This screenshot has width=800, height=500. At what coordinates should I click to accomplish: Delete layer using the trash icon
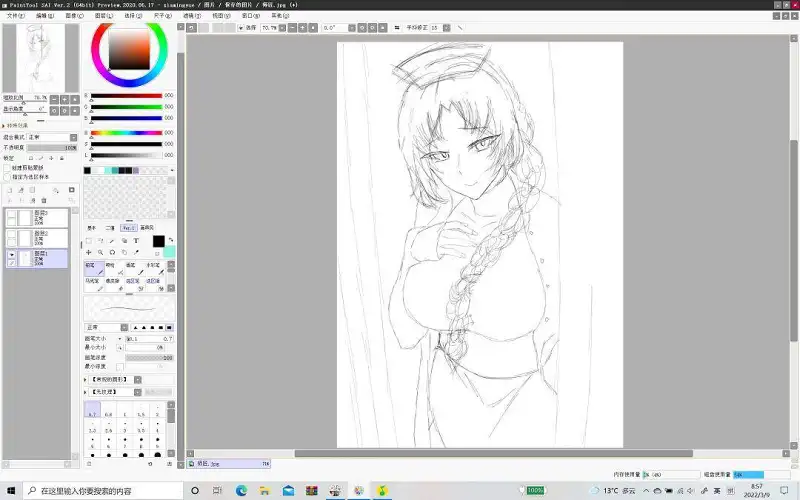(x=44, y=201)
